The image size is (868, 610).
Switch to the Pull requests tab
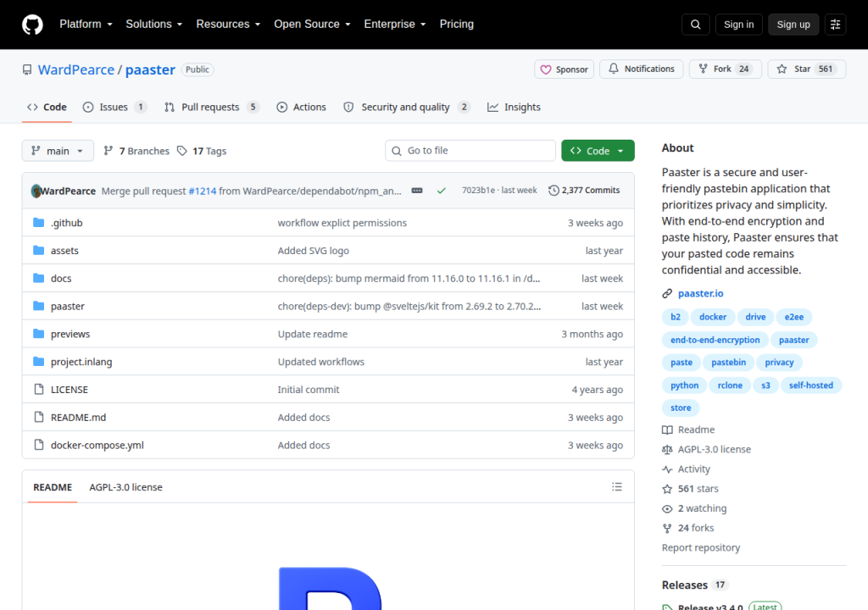point(211,108)
